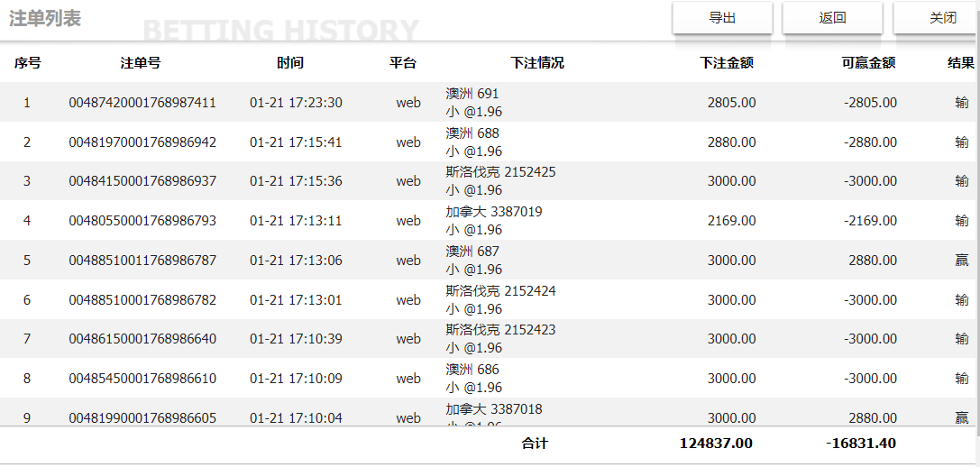Image resolution: width=980 pixels, height=467 pixels.
Task: Sort by the 时间 column header
Action: tap(290, 63)
